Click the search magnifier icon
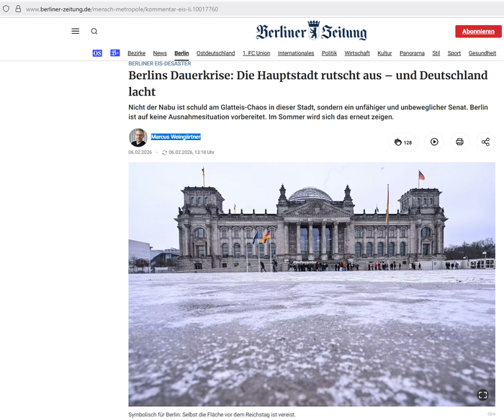The height and width of the screenshot is (420, 504). (94, 32)
